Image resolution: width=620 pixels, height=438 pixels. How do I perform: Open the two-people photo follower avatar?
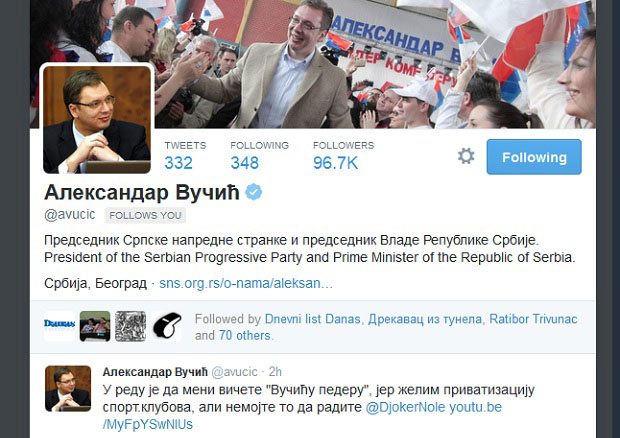pyautogui.click(x=95, y=326)
